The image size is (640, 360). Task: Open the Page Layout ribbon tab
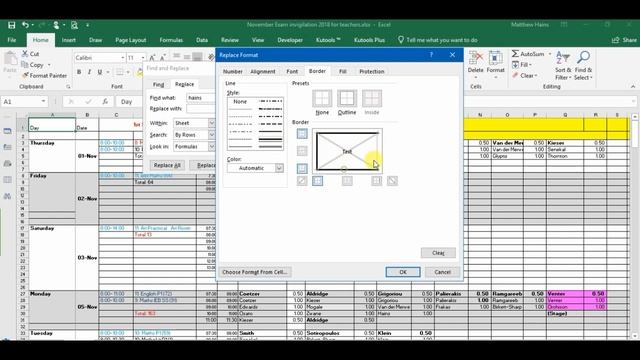[x=131, y=40]
